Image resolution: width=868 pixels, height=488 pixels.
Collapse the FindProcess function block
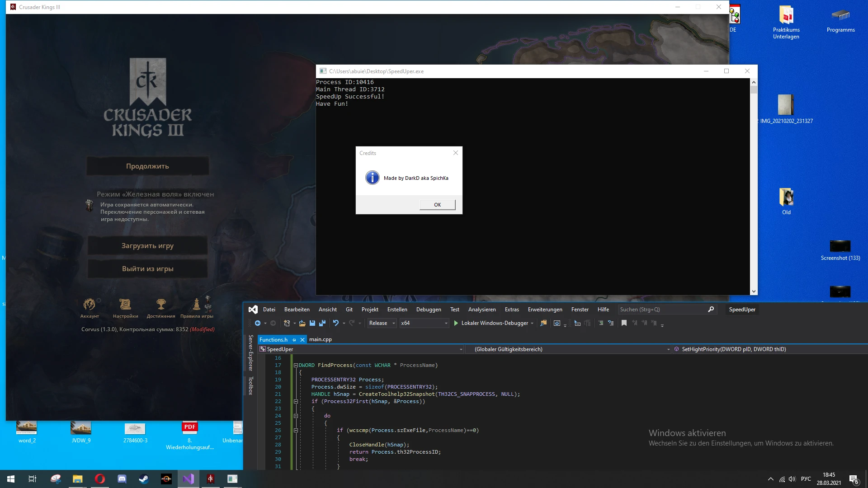pos(296,365)
